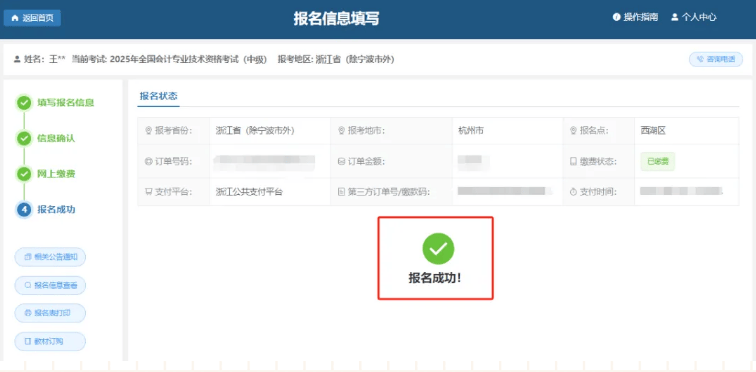Click the location pin icon beside 报考地市
The height and width of the screenshot is (372, 756).
(341, 131)
